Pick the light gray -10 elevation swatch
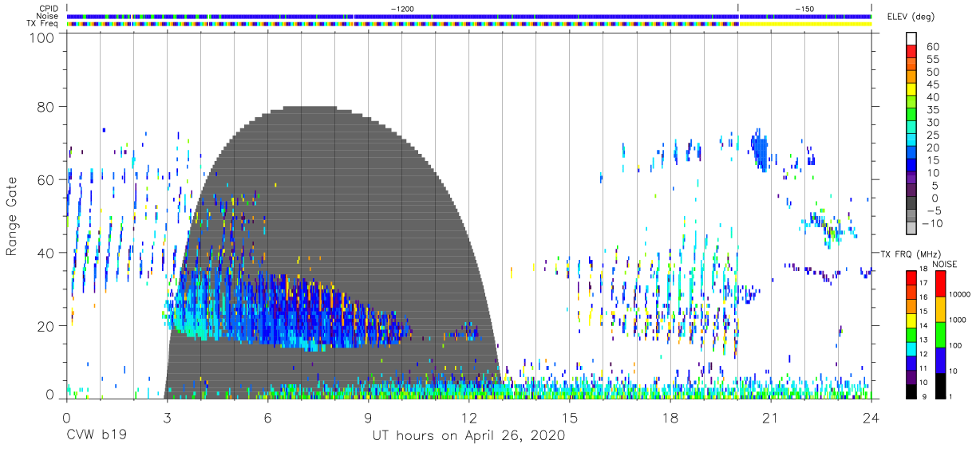The image size is (980, 452). point(911,228)
